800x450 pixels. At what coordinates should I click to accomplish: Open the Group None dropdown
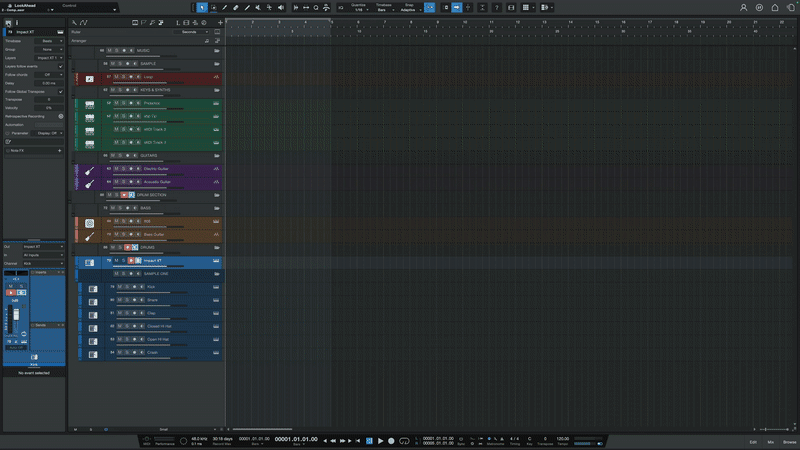pos(49,49)
